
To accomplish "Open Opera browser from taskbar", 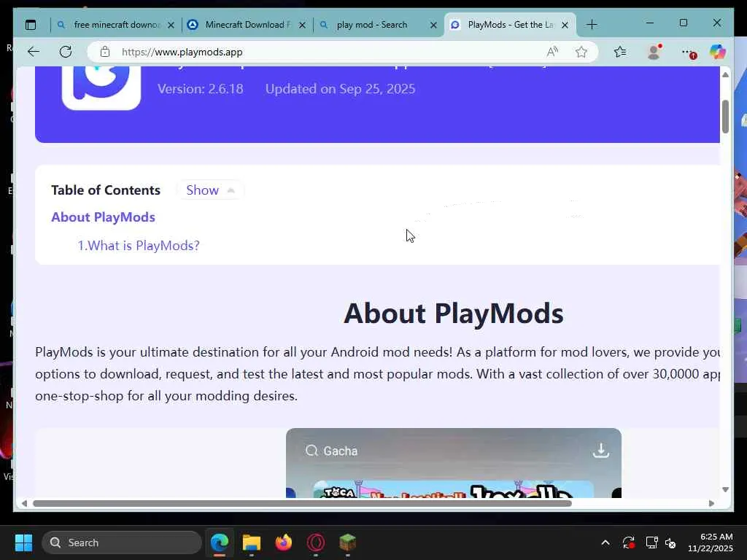I will pos(316,542).
